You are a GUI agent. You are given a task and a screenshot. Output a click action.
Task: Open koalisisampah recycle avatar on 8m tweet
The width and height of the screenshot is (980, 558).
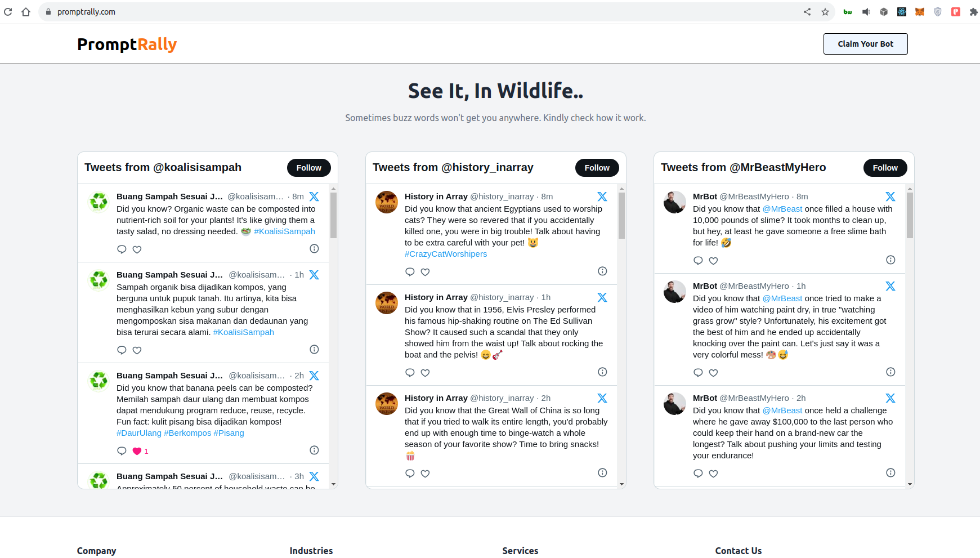99,202
